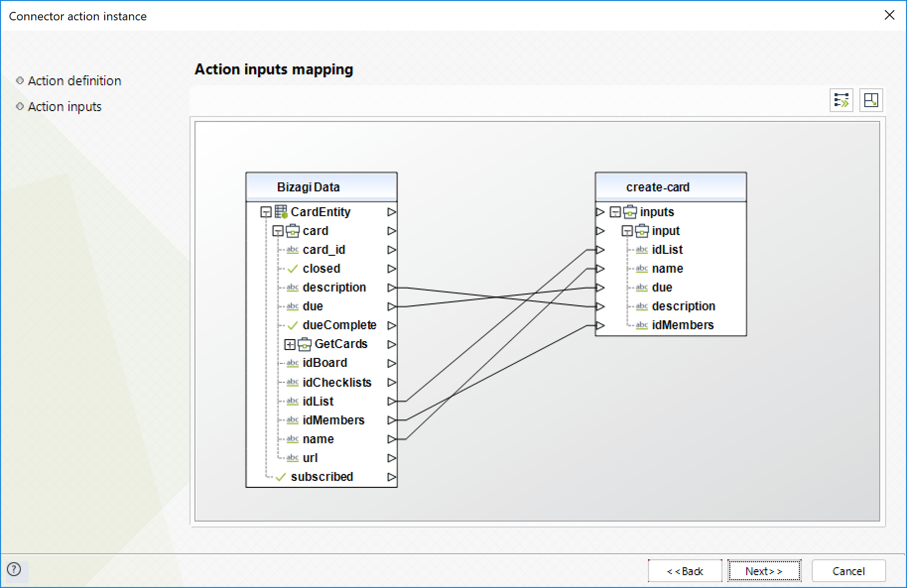
Task: Collapse the card node in Bizagi Data
Action: click(278, 231)
